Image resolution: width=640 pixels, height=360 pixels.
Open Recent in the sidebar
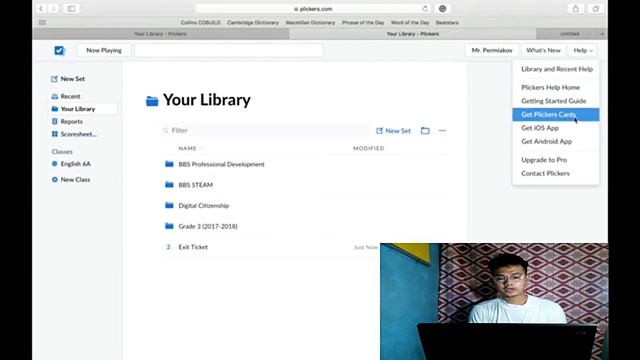[66, 96]
